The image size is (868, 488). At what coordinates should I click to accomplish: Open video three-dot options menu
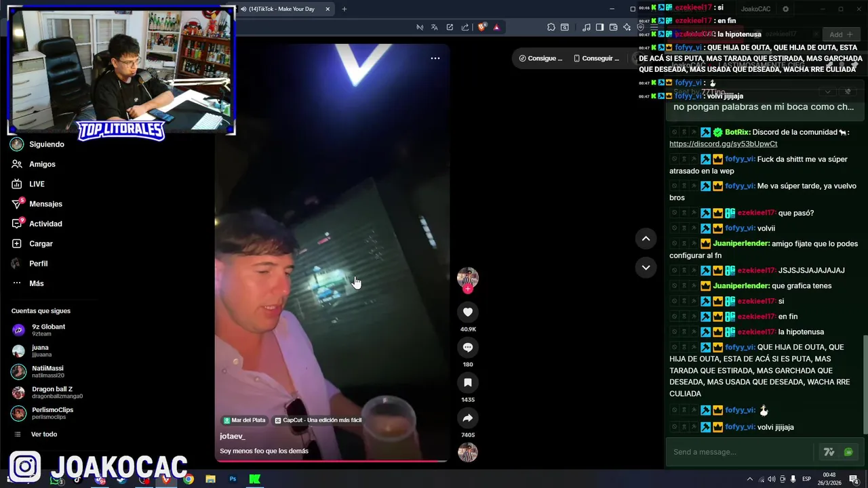click(435, 58)
